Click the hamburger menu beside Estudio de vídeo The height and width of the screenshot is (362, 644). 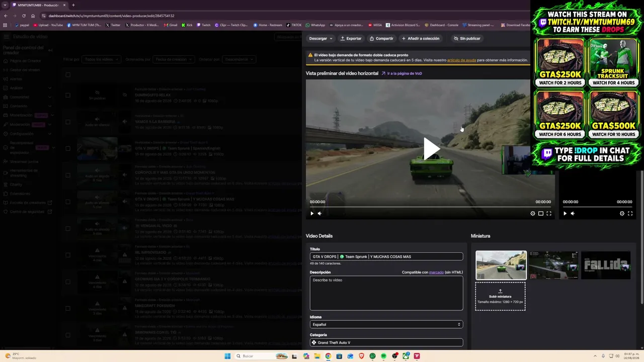click(6, 37)
